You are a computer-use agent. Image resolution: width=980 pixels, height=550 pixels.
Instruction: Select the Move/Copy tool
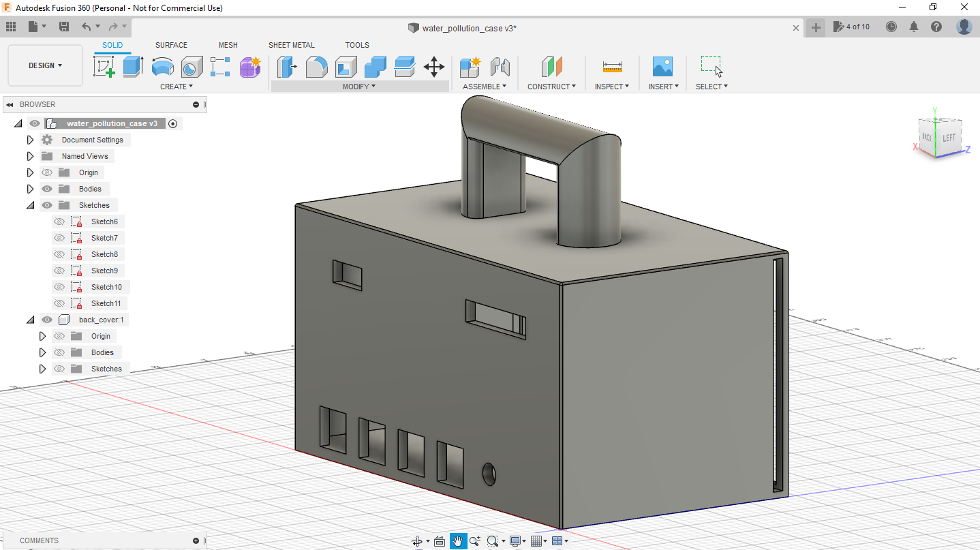click(x=434, y=66)
